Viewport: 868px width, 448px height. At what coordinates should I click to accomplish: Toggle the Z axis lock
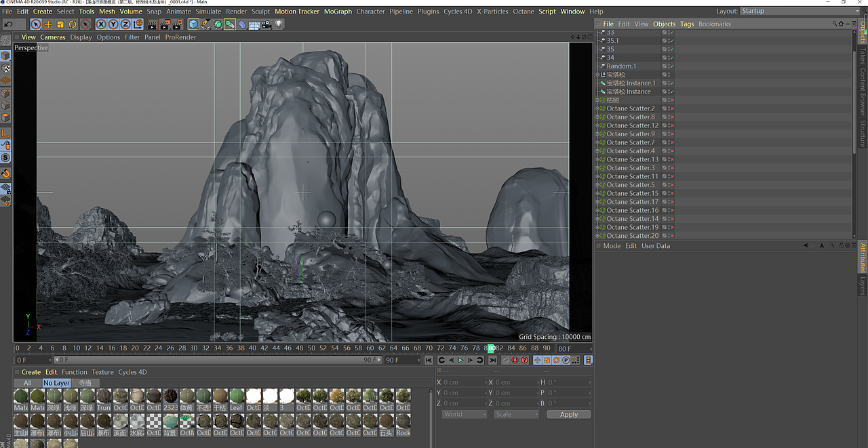(x=125, y=24)
